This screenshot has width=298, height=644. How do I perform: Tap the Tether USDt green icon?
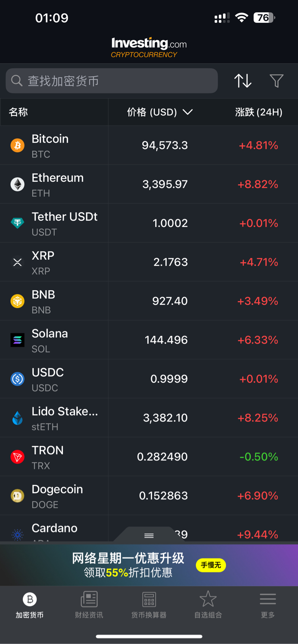17,223
